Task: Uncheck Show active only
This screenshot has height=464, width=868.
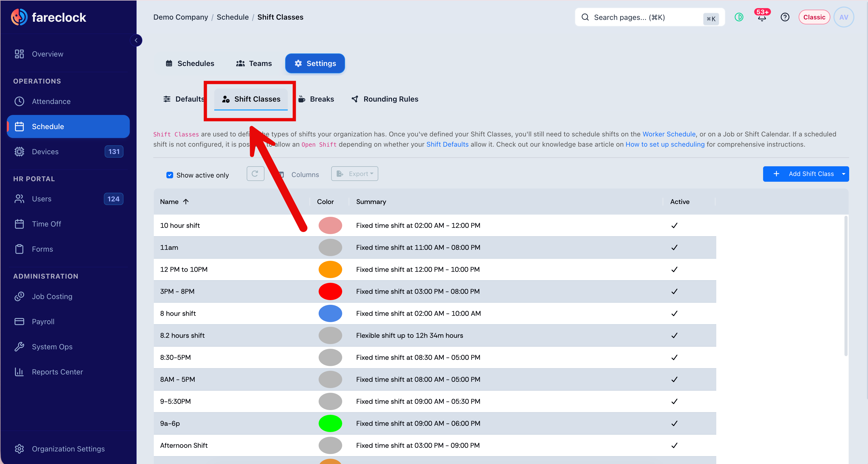Action: [170, 175]
